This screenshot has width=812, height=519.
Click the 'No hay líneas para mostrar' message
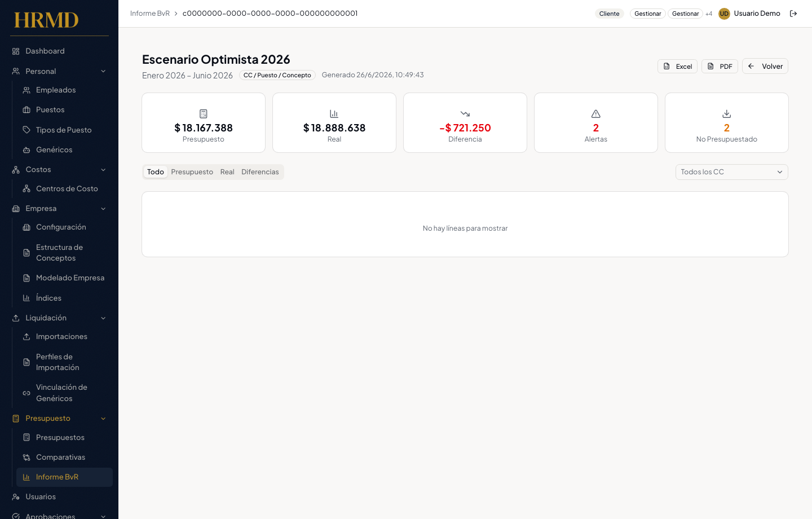(x=465, y=228)
